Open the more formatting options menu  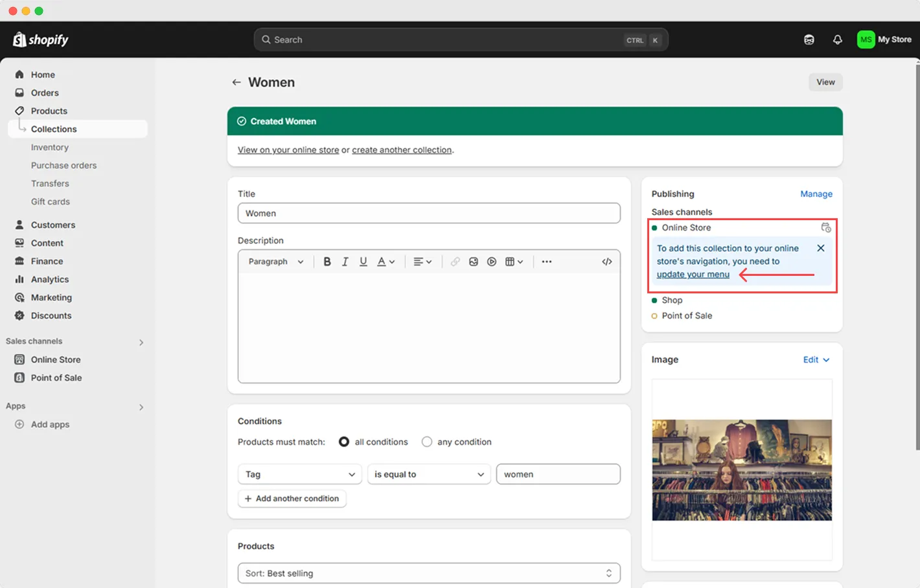546,261
